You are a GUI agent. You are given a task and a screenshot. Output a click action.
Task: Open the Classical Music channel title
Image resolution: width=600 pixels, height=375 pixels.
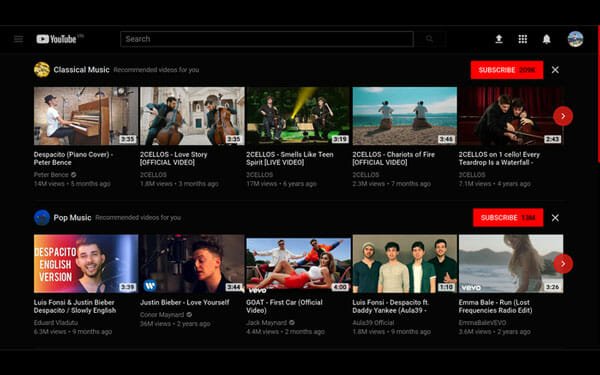tap(82, 70)
